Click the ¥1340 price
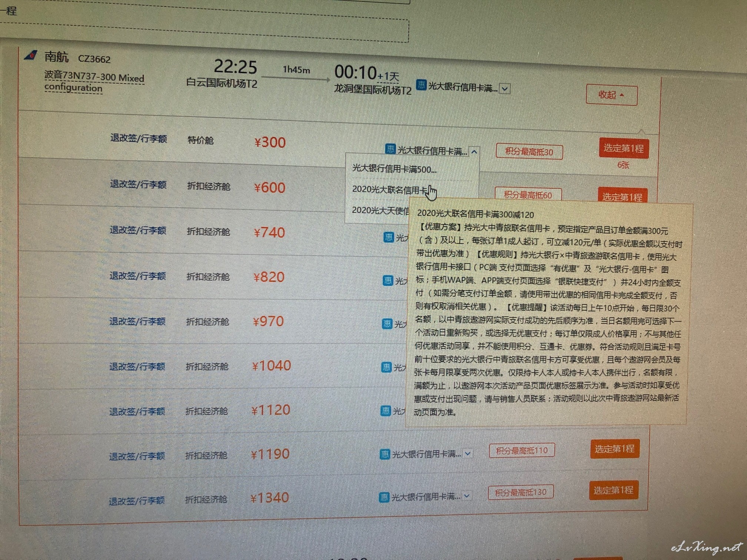747x560 pixels. [x=269, y=498]
